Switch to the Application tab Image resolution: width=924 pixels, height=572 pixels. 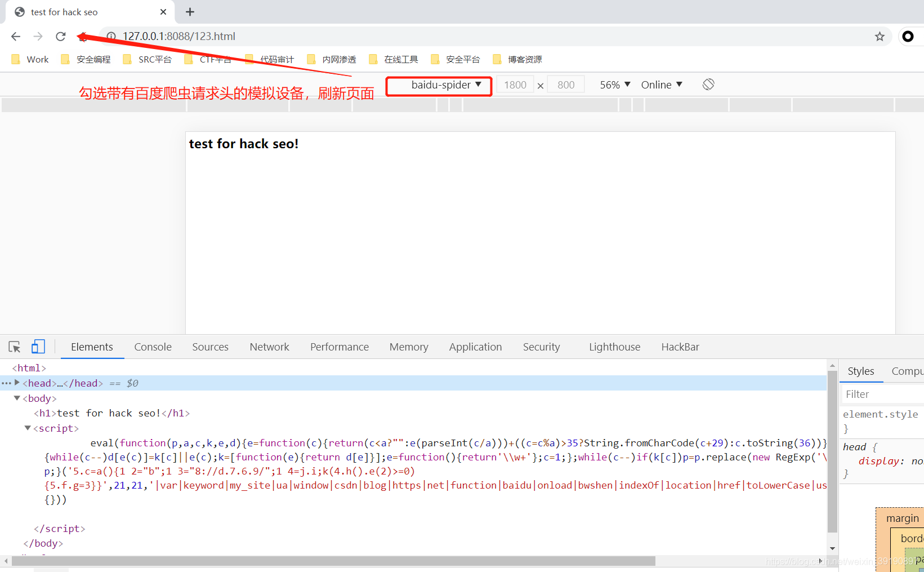pyautogui.click(x=475, y=347)
